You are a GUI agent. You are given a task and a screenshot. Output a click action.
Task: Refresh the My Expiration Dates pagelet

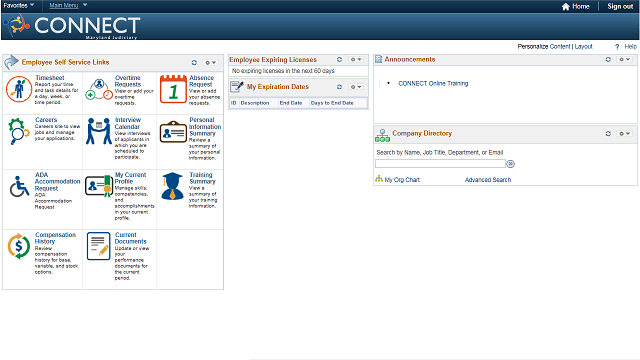point(339,87)
